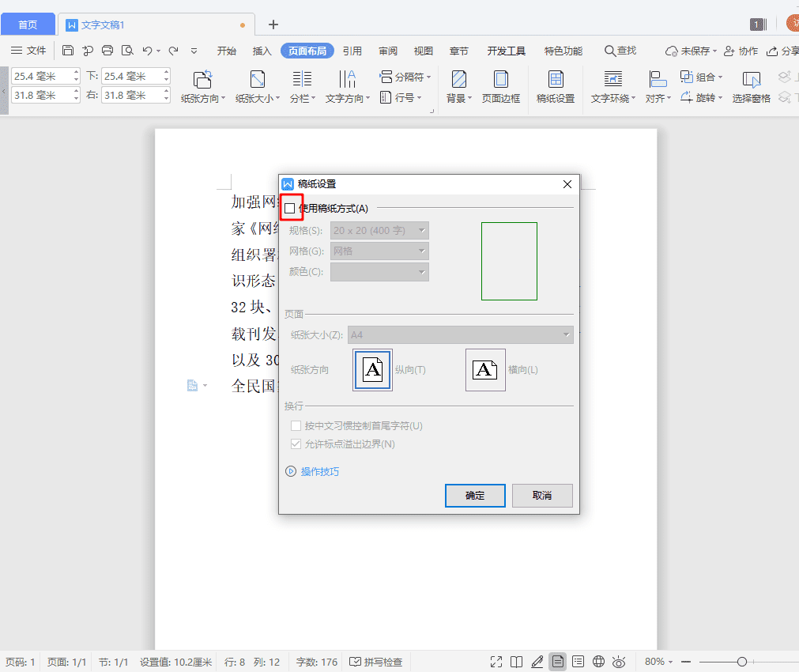Click the Print icon in quick toolbar
Image resolution: width=799 pixels, height=672 pixels.
pos(107,51)
